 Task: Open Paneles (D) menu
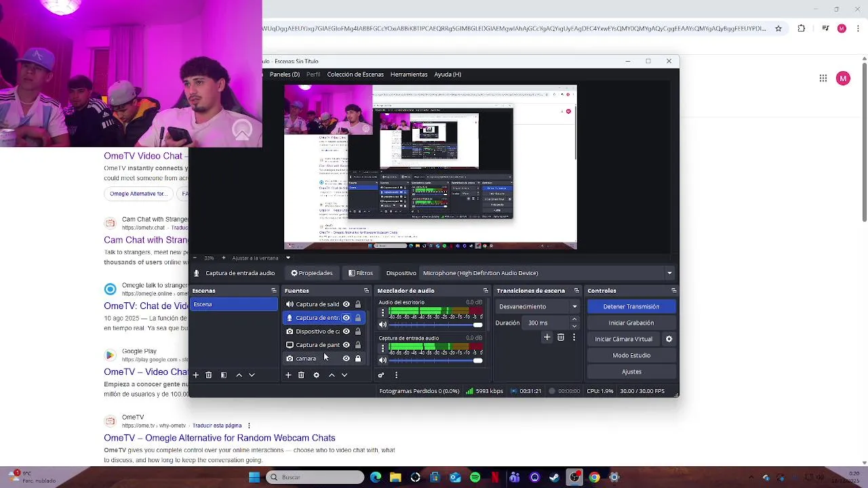click(x=285, y=75)
